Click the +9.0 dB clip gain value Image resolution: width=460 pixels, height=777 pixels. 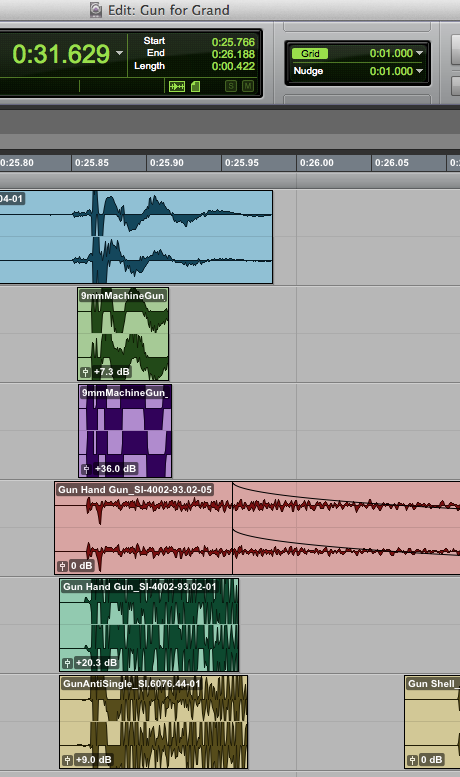[x=94, y=760]
